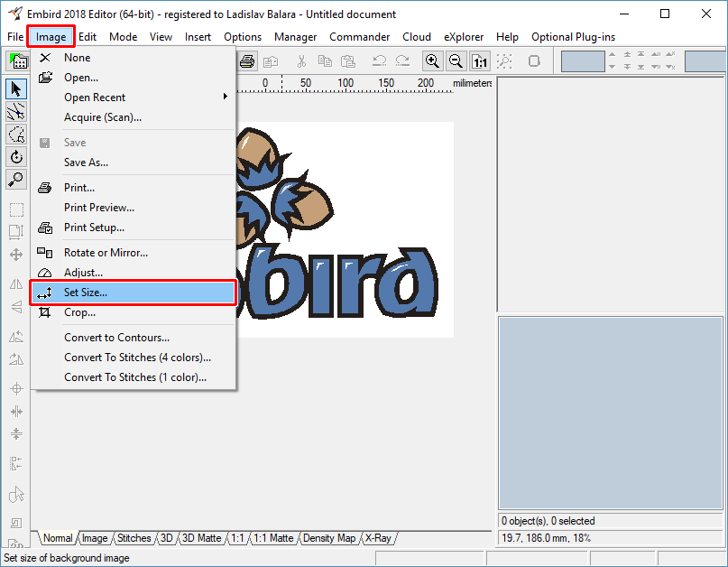Open the Manager menu
Image resolution: width=728 pixels, height=567 pixels.
coord(295,37)
